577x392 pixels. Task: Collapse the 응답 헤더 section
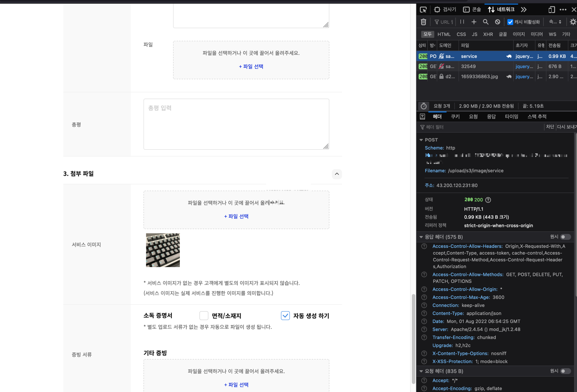point(421,237)
